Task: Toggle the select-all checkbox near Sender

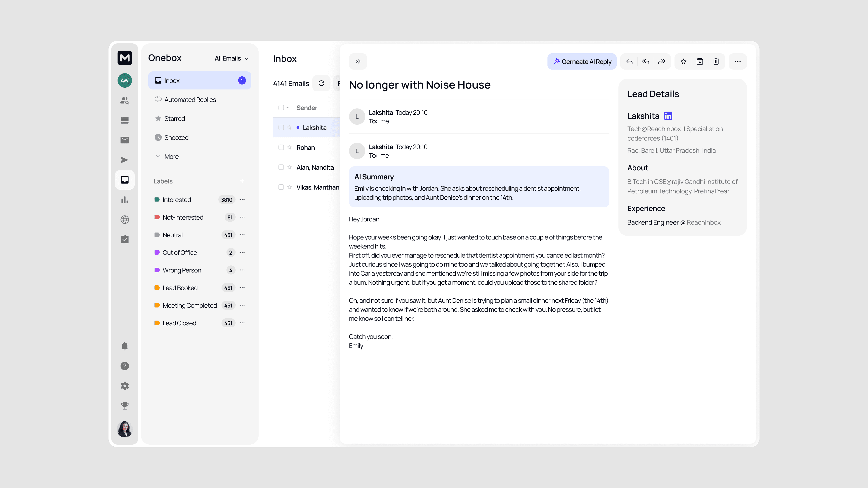Action: coord(281,108)
